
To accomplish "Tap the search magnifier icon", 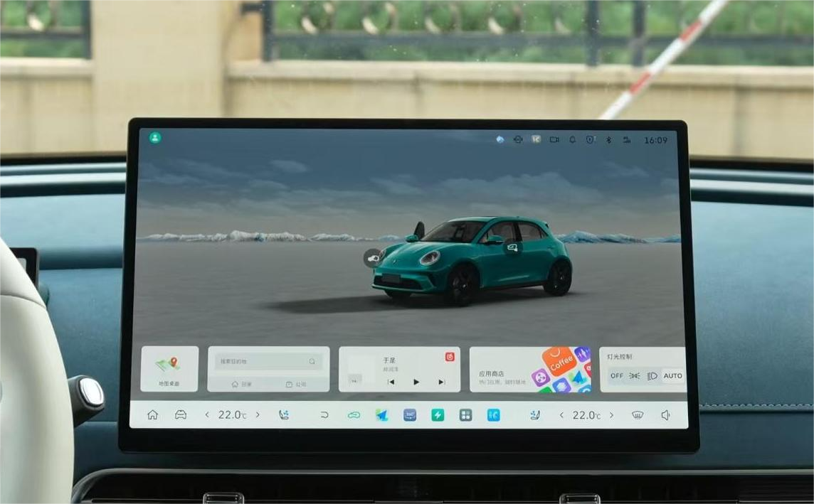I will click(312, 361).
